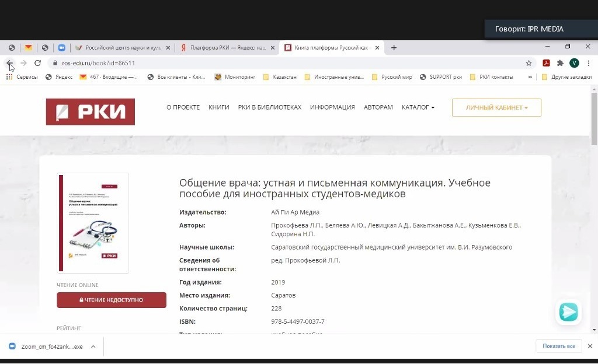Open the pinned mail tab icon
The width and height of the screenshot is (598, 364).
28,48
